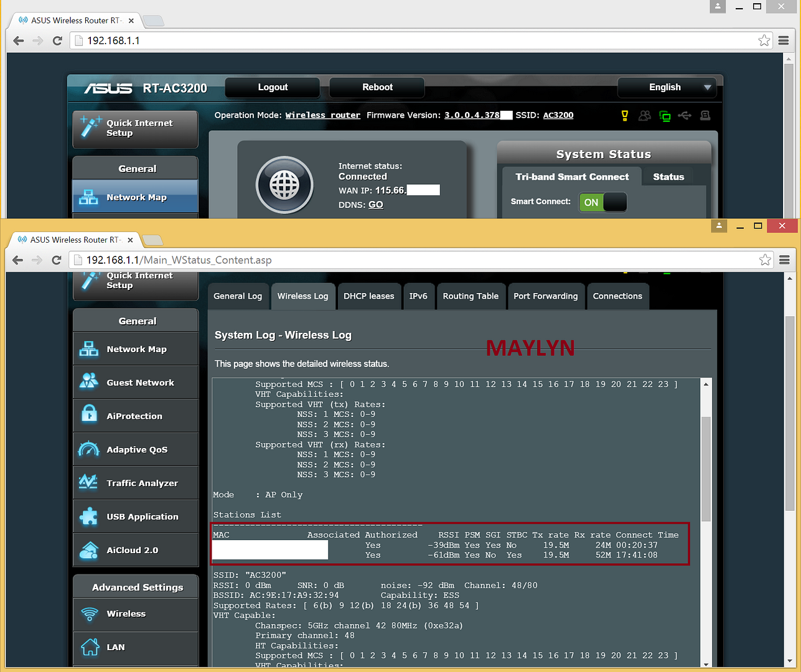
Task: Toggle Smart Connect ON switch
Action: pyautogui.click(x=602, y=202)
